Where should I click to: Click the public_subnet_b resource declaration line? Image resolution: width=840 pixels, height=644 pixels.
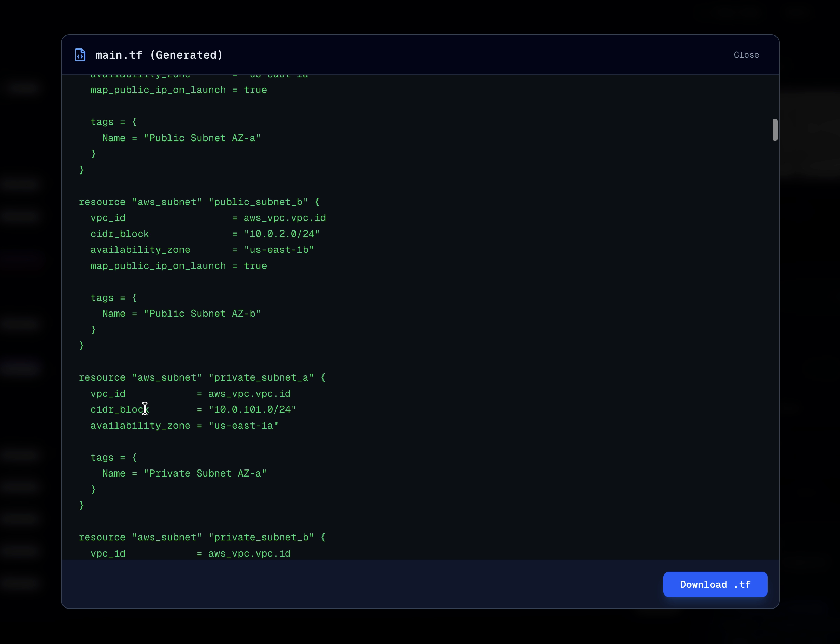tap(199, 202)
